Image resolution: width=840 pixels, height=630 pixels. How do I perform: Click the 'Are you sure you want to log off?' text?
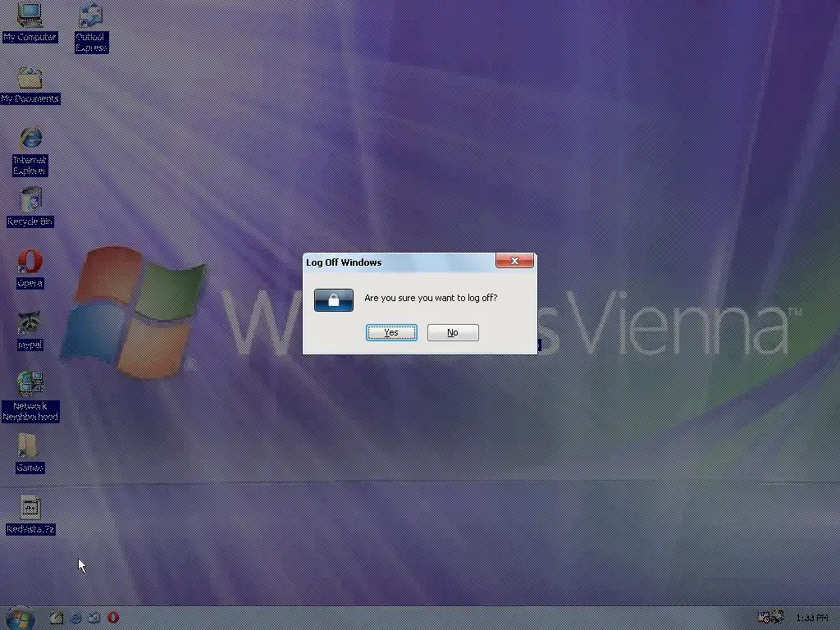[x=431, y=298]
